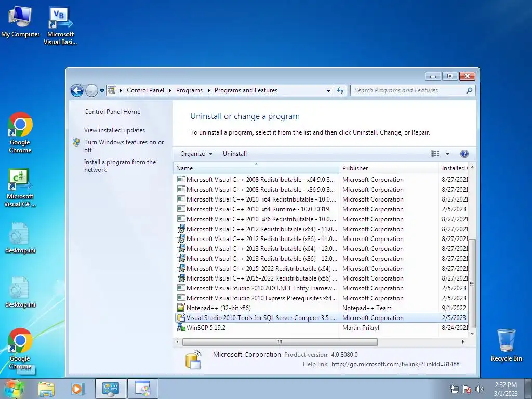
Task: Select Notepad++ (32-bit x86) entry
Action: [x=321, y=308]
